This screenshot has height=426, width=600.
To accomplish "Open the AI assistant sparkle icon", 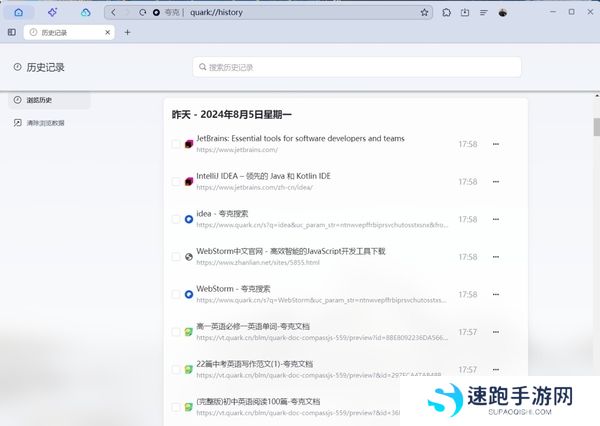I will (x=52, y=12).
